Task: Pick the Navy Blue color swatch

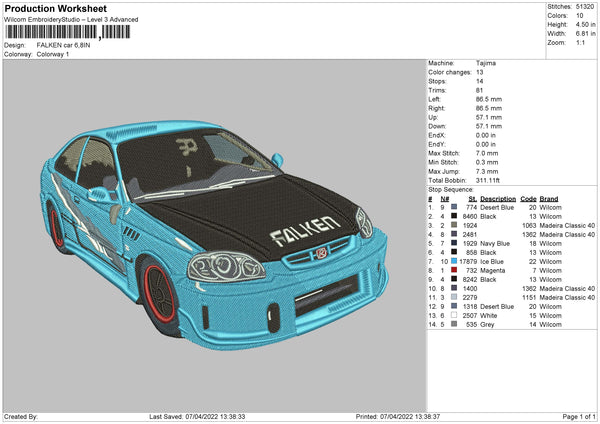Action: pos(455,243)
